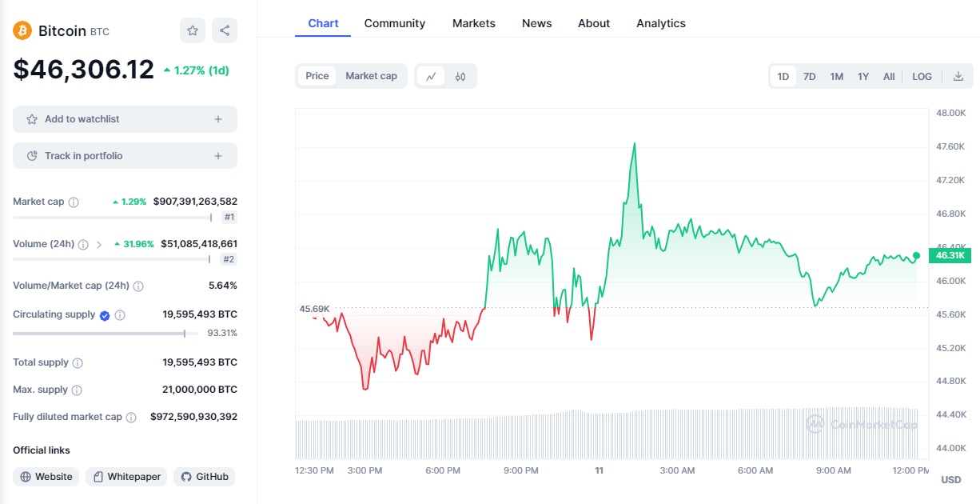This screenshot has width=980, height=504.
Task: Open the News tab
Action: pyautogui.click(x=537, y=23)
